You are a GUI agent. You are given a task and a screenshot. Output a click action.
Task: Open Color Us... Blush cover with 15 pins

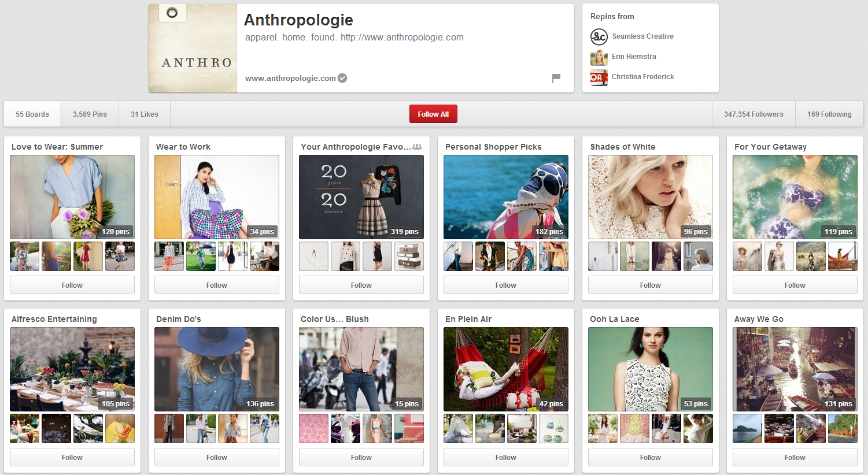(361, 369)
